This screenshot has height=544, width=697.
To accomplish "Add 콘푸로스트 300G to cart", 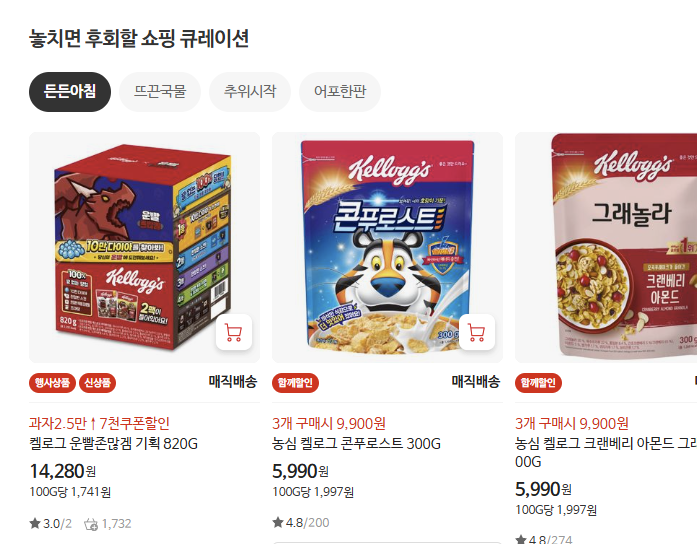I will (477, 332).
